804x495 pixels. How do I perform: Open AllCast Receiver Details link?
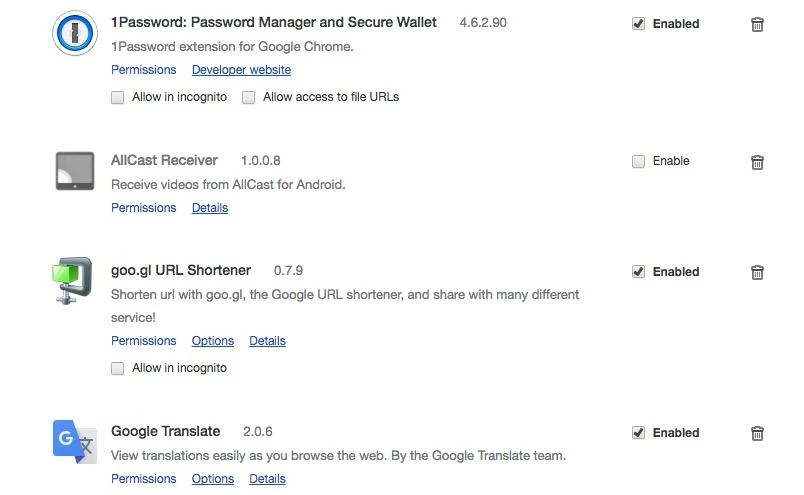point(209,208)
